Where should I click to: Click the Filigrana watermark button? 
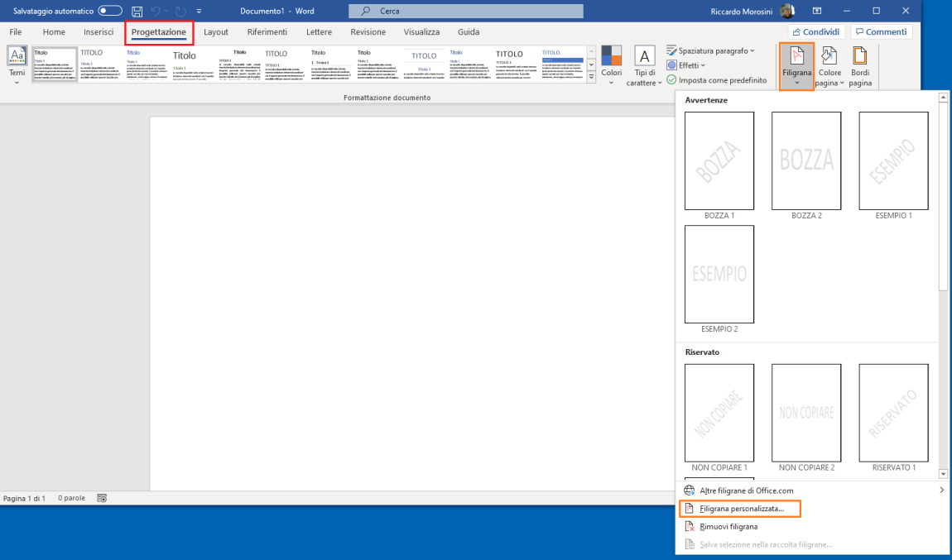coord(796,66)
